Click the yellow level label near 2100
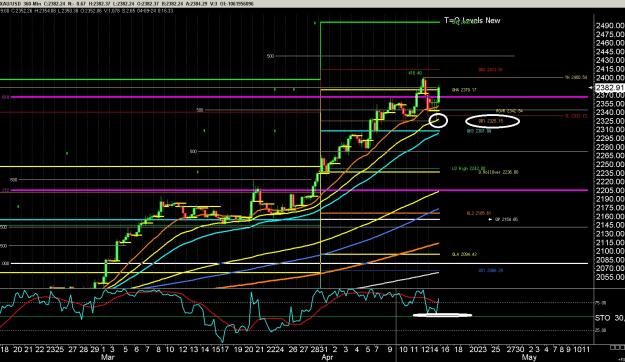The height and width of the screenshot is (362, 625). (x=464, y=254)
